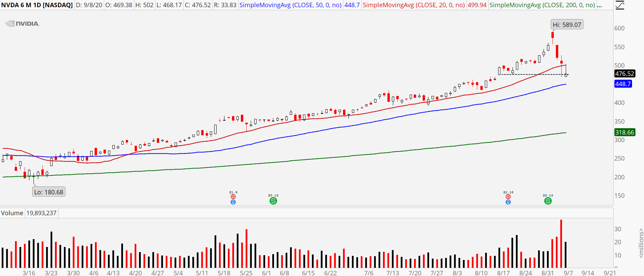This screenshot has height=276, width=644.
Task: Click the 'L: 468.17' low value
Action: click(169, 5)
